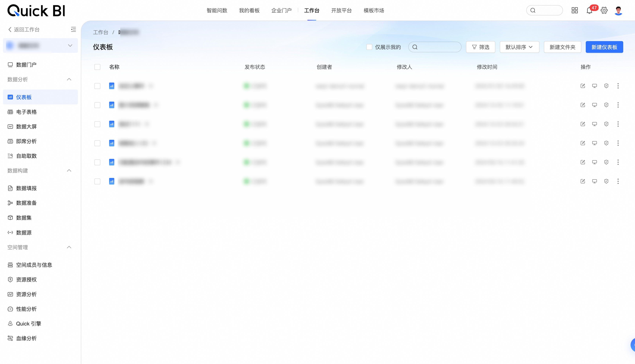Enable the 仅展示我的 checkbox
Viewport: 635px width, 364px height.
click(369, 47)
